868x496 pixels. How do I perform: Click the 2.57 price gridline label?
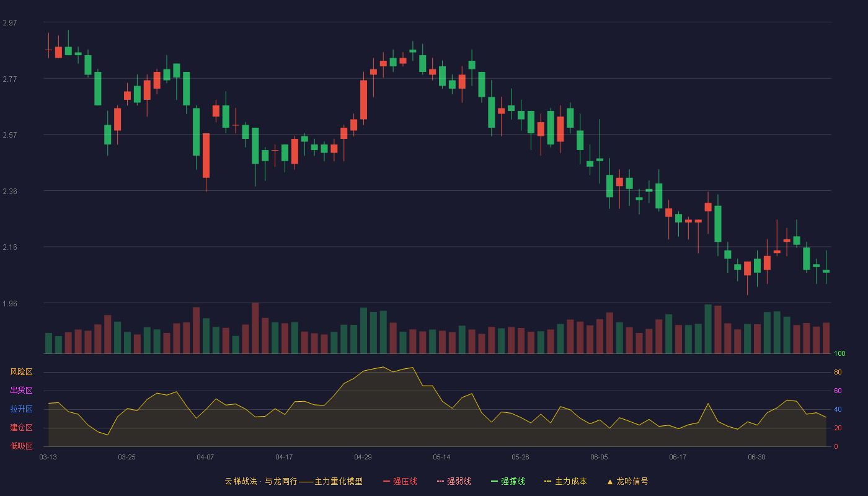coord(10,135)
